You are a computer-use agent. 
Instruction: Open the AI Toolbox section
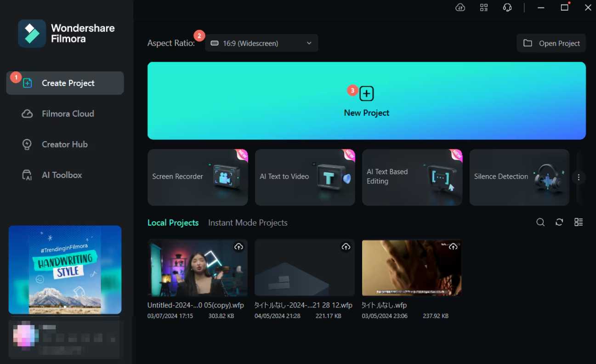pos(65,175)
